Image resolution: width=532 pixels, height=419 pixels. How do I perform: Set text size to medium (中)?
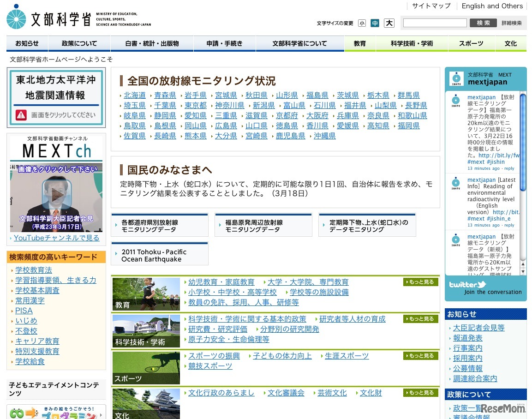point(375,23)
